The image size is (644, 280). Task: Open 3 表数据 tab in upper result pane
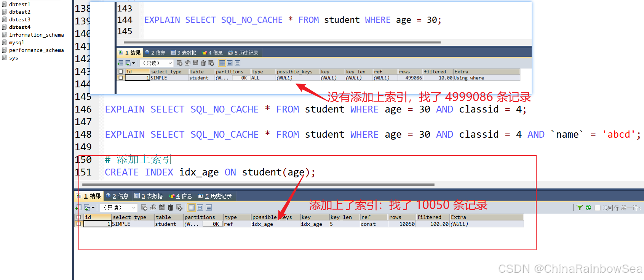click(184, 53)
